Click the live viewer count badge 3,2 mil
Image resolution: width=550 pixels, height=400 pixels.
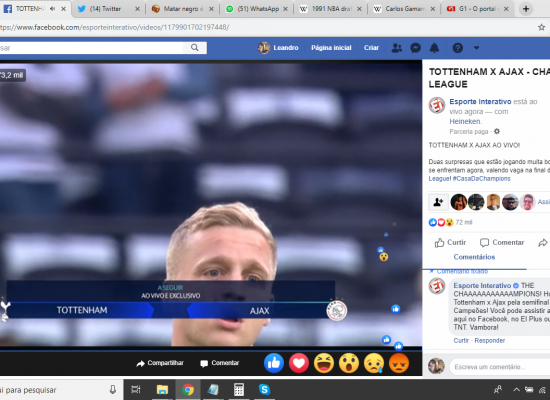click(x=12, y=75)
